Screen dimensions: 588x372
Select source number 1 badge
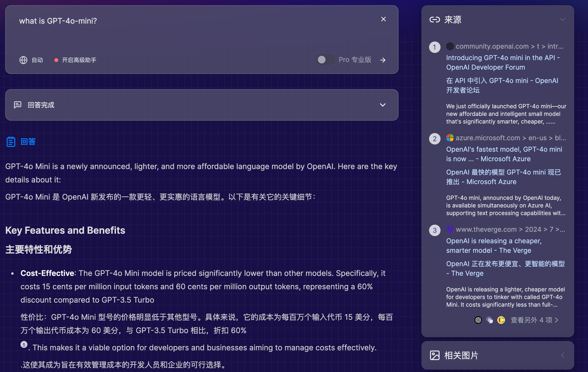pyautogui.click(x=435, y=47)
